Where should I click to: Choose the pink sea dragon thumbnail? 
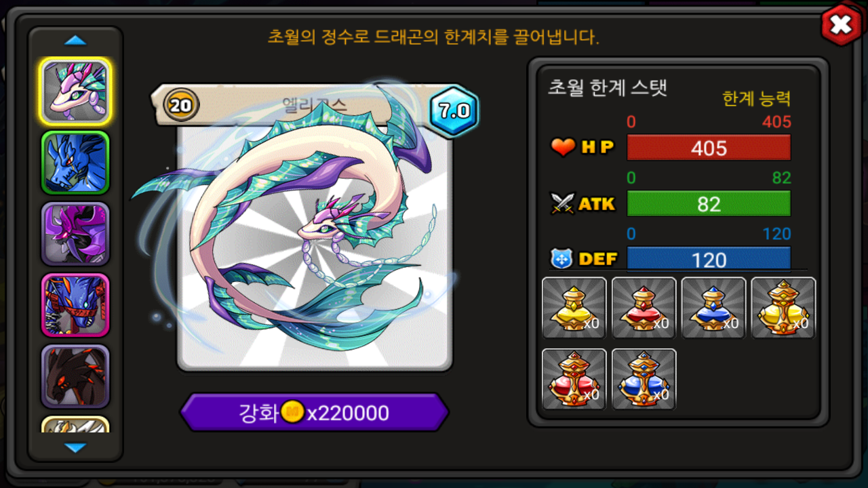tap(75, 91)
